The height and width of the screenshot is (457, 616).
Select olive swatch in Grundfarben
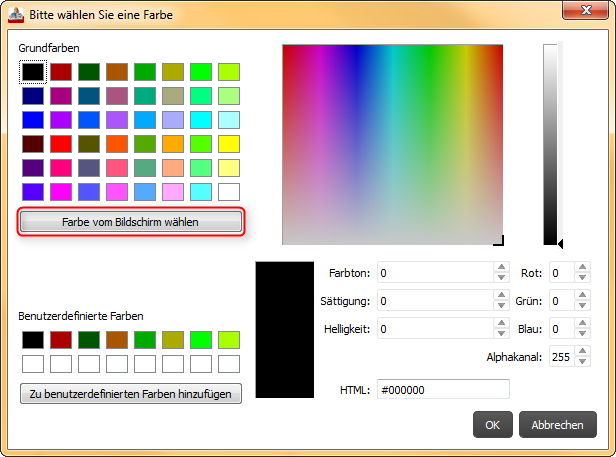tap(173, 72)
